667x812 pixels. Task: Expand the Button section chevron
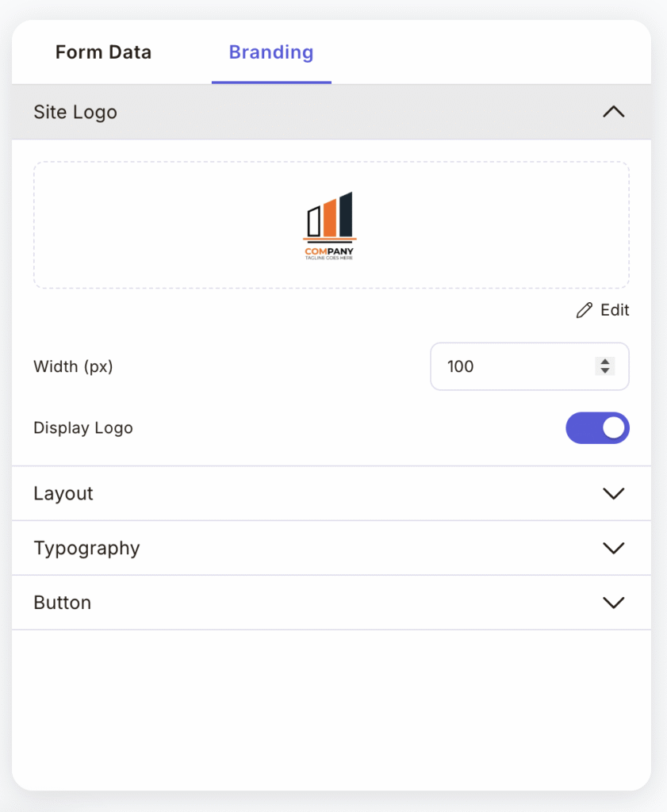[613, 603]
